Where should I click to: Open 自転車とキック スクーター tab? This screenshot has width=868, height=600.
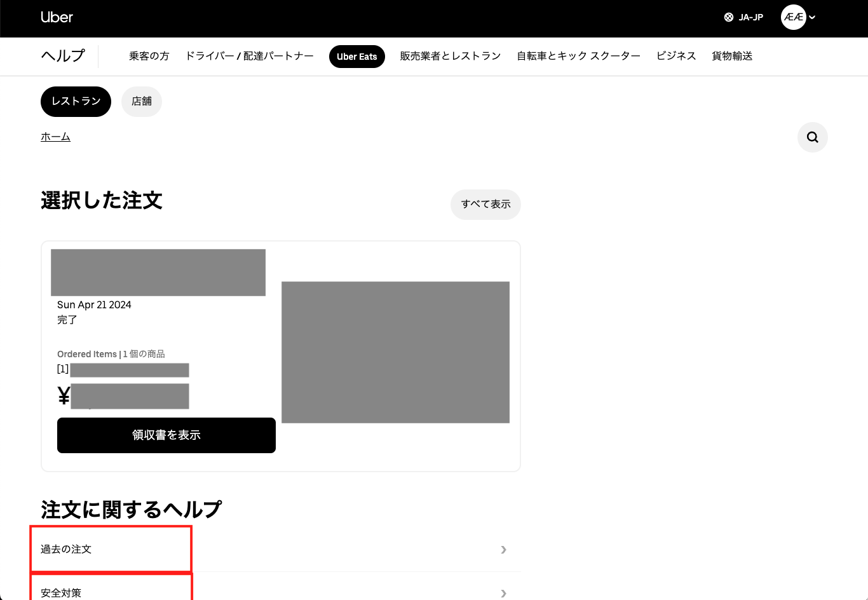click(x=578, y=57)
